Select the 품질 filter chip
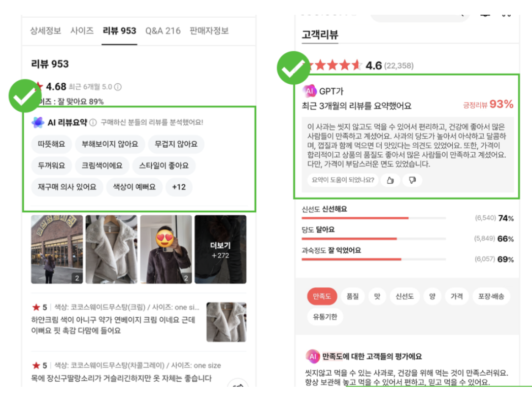 [352, 296]
